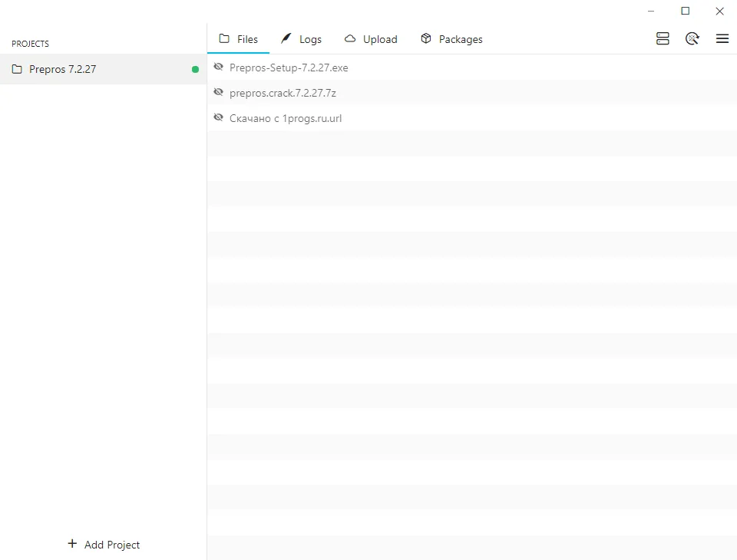The width and height of the screenshot is (737, 560).
Task: Click the Prepros 7.2.27 project folder icon
Action: coord(17,69)
